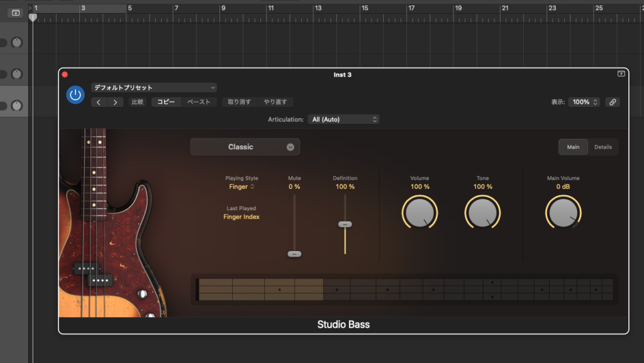The image size is (644, 363).
Task: Click the コピー copy button
Action: pyautogui.click(x=166, y=102)
